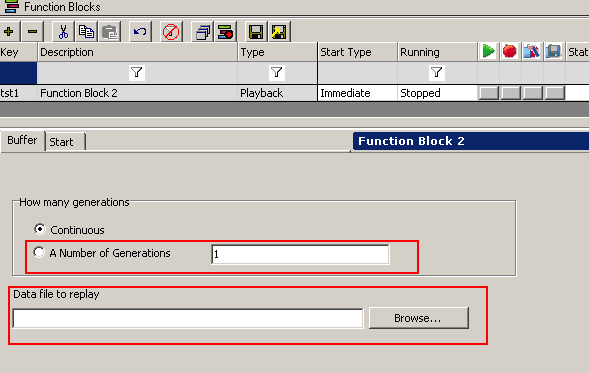Open the Description column filter
This screenshot has height=373, width=589.
137,72
